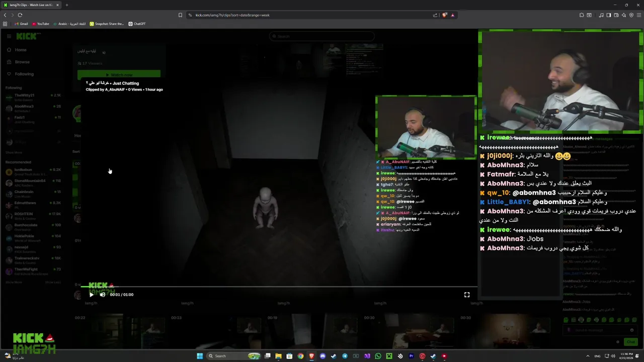This screenshot has height=362, width=644.
Task: Open ROSHTEIN recommended channel
Action: coord(33,216)
